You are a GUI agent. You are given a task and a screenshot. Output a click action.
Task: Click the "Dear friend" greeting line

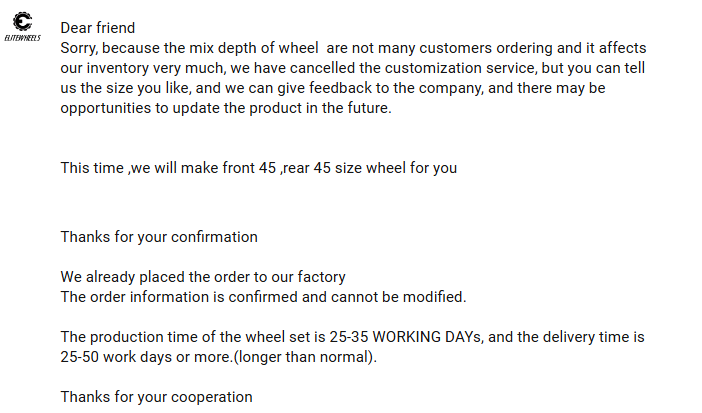tap(97, 28)
